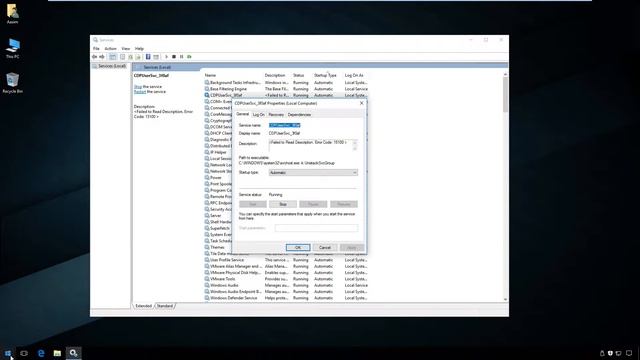Open the Windows Start menu
Screen dimensions: 640x360
[8, 353]
